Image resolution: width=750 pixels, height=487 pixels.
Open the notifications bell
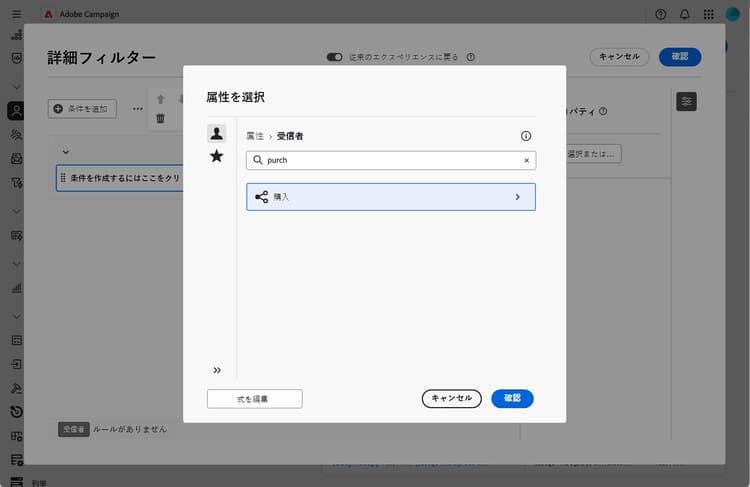[684, 14]
